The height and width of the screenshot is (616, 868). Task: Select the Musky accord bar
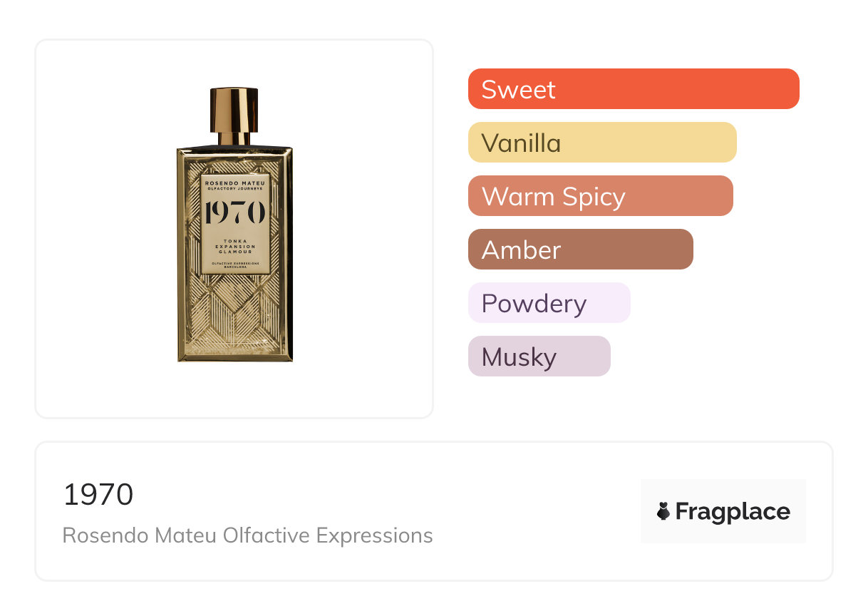(x=539, y=356)
